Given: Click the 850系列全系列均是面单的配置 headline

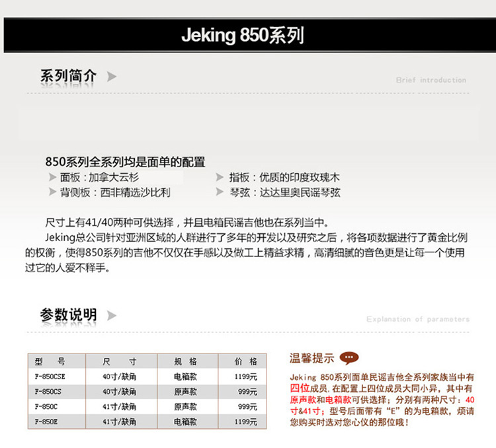Looking at the screenshot, I should coord(125,162).
